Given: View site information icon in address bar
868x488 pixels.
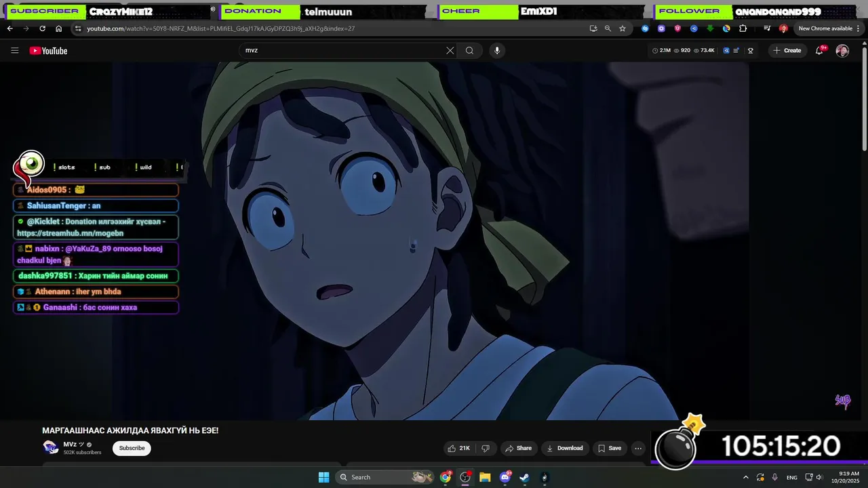Looking at the screenshot, I should coord(78,28).
